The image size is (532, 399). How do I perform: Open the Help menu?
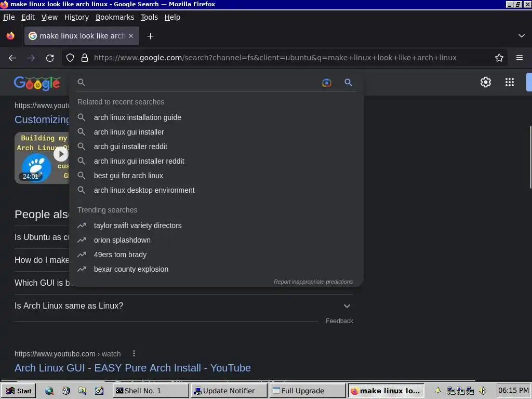point(172,17)
